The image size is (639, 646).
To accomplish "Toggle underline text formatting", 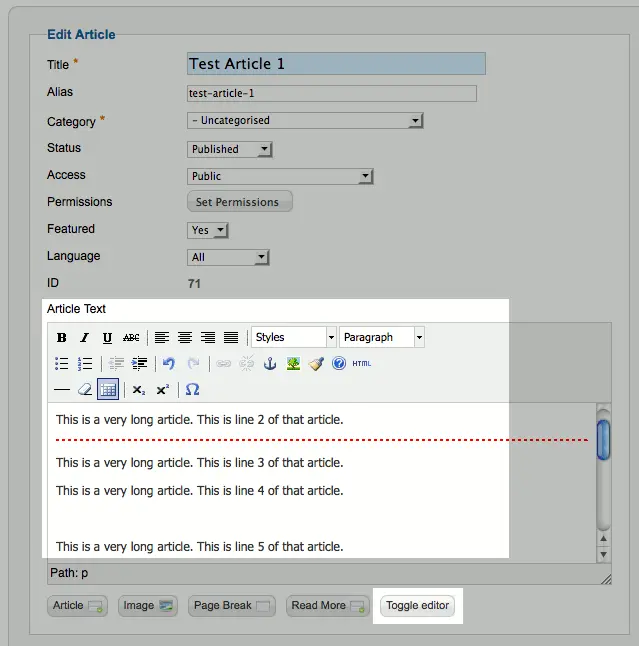I will (107, 338).
